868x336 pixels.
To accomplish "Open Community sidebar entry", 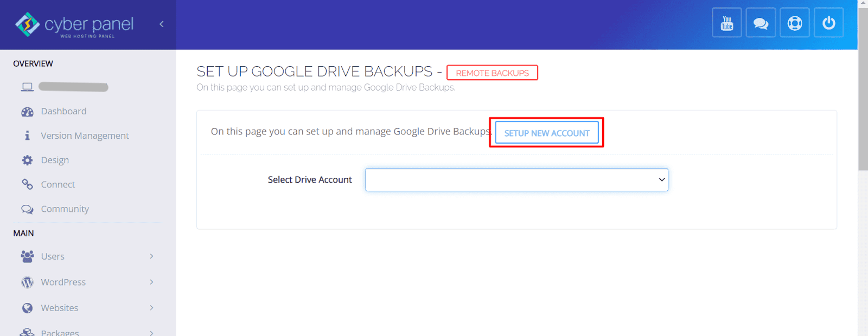I will 65,209.
